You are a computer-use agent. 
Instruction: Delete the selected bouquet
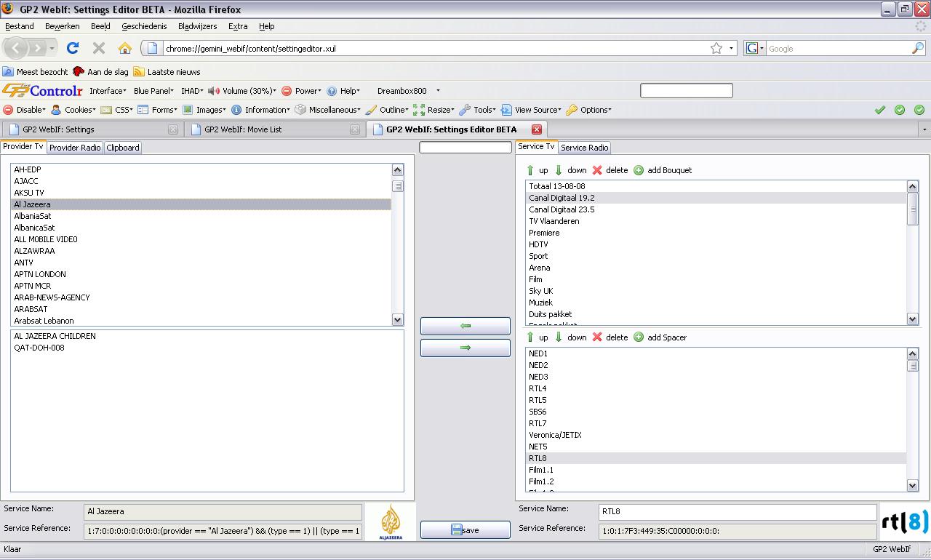pos(610,170)
